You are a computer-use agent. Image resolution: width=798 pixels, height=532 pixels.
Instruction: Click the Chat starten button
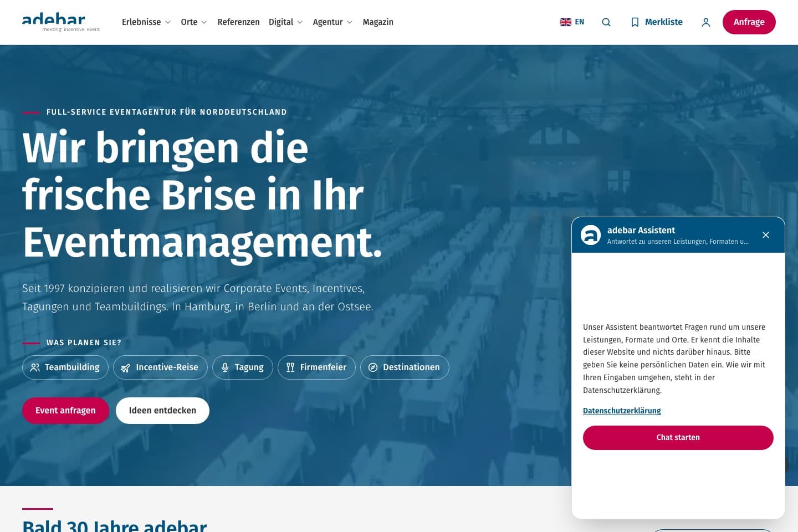click(x=678, y=438)
